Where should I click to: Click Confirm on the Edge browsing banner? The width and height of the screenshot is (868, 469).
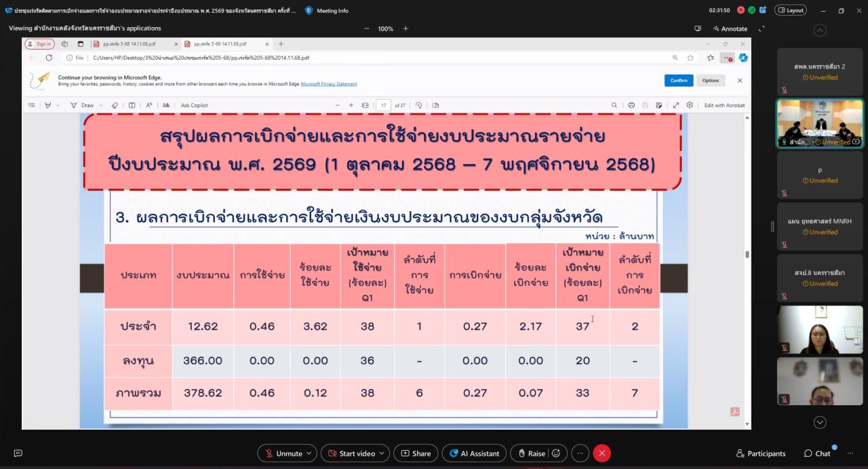click(678, 80)
